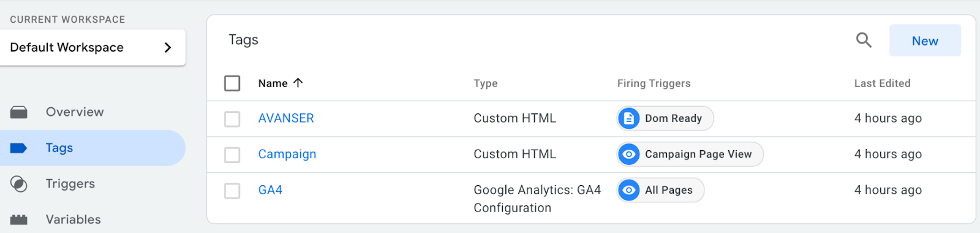Tick the select-all checkbox in the header
Image resolution: width=980 pixels, height=233 pixels.
point(232,83)
